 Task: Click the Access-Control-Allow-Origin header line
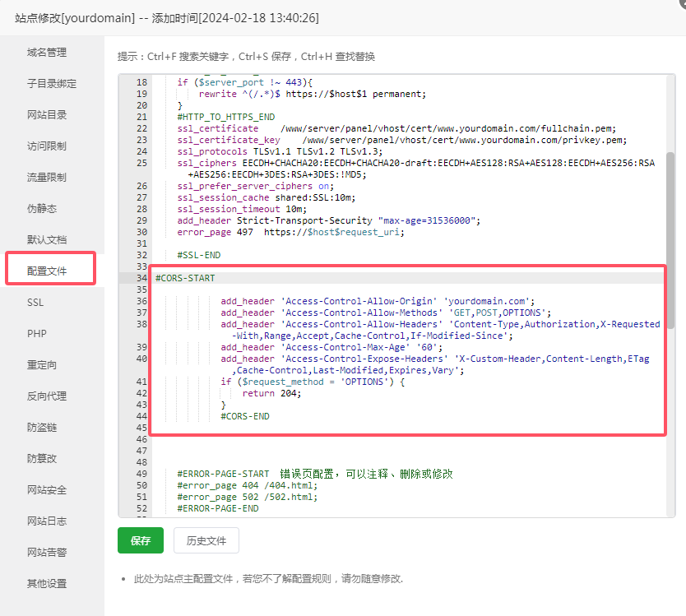click(x=378, y=302)
